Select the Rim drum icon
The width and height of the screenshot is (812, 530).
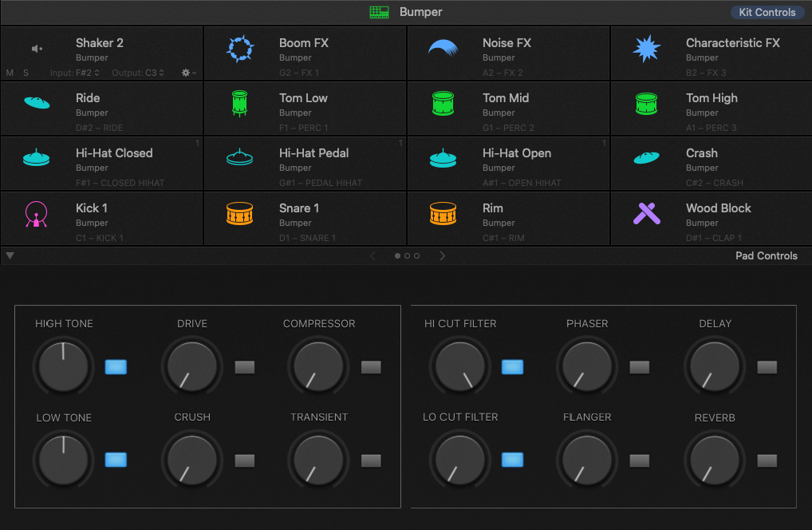[443, 213]
